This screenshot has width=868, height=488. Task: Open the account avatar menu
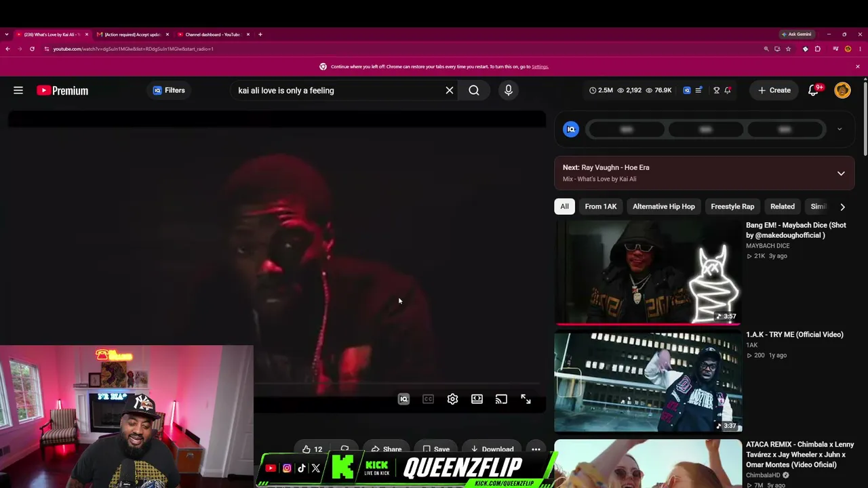(x=842, y=90)
